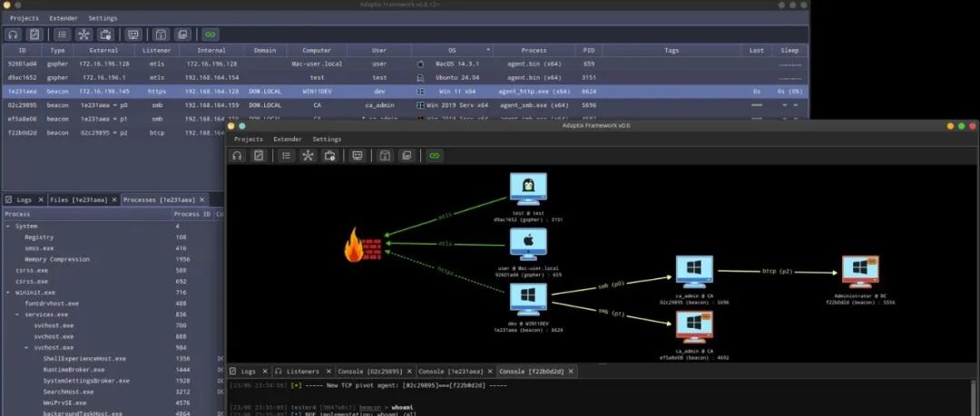Close the Listeners tab
The image size is (980, 416).
pos(328,372)
